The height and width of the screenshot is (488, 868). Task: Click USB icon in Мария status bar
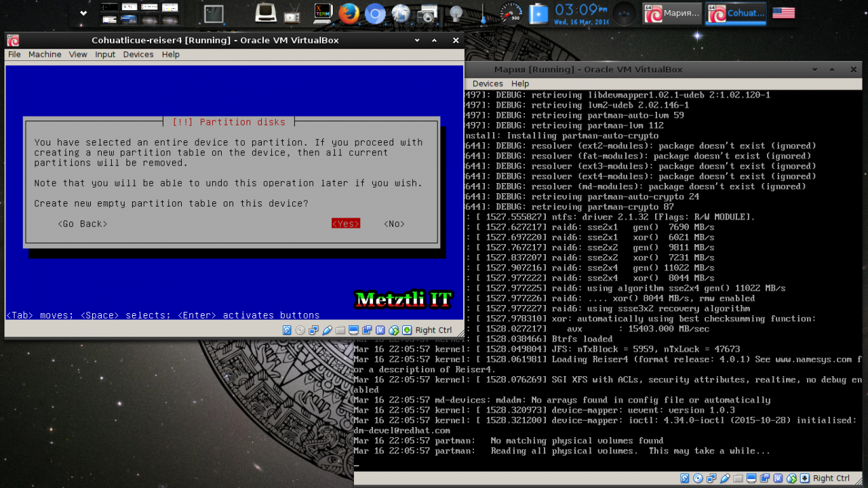(x=725, y=479)
